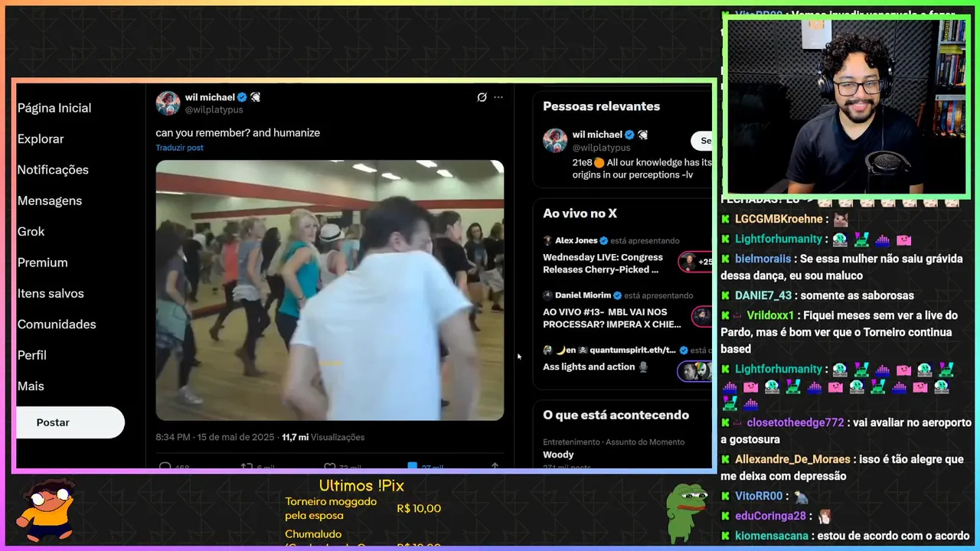This screenshot has height=551, width=980.
Task: Click the share arrow icon under the post
Action: coord(495,465)
